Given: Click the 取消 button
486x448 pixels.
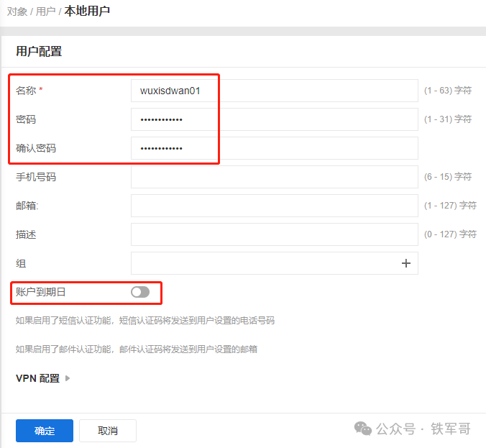Looking at the screenshot, I should (108, 431).
